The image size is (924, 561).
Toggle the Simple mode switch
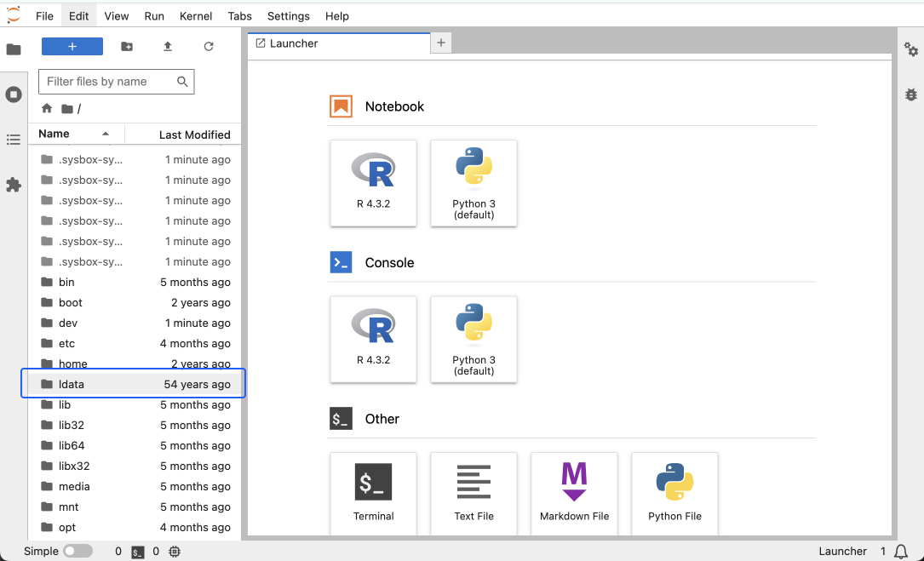[x=77, y=551]
